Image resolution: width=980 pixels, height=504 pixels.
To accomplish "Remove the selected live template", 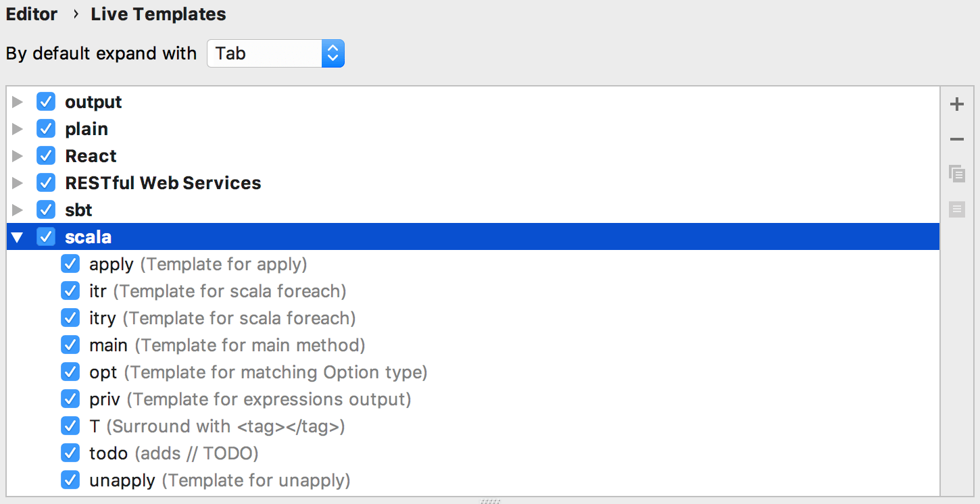I will pos(957,138).
